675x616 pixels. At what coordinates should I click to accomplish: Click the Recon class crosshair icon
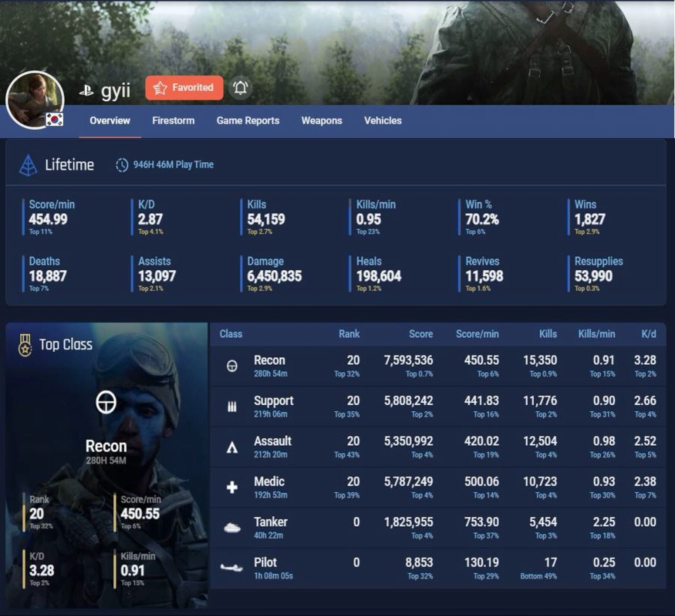tap(232, 366)
